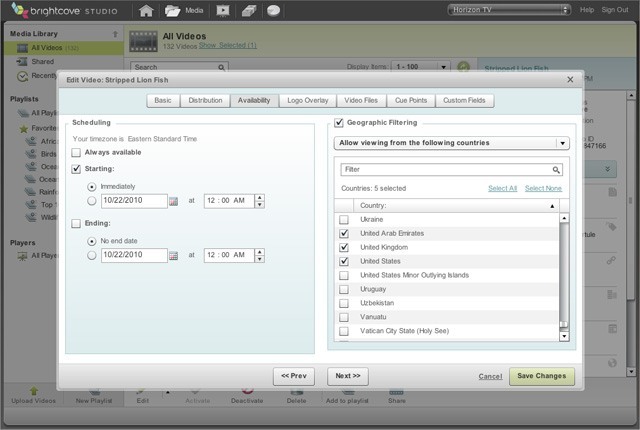Check the Vanuatu checkbox
The width and height of the screenshot is (640, 430).
tap(344, 317)
